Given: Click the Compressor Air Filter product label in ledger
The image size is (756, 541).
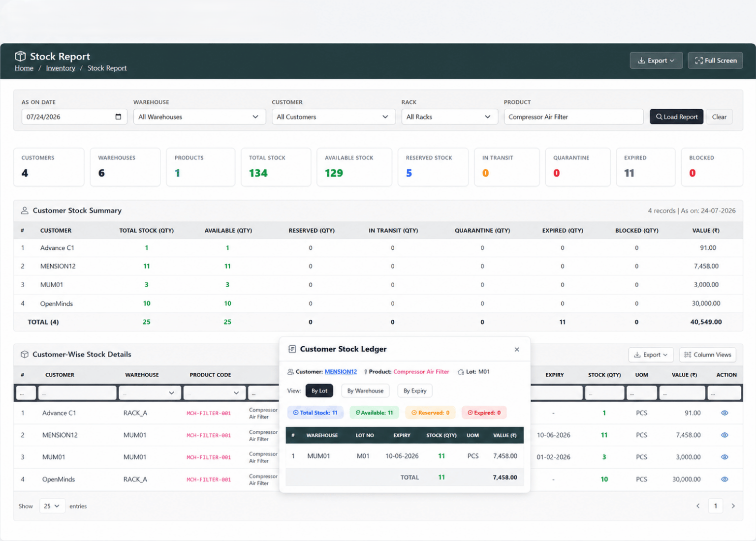Looking at the screenshot, I should [x=421, y=372].
